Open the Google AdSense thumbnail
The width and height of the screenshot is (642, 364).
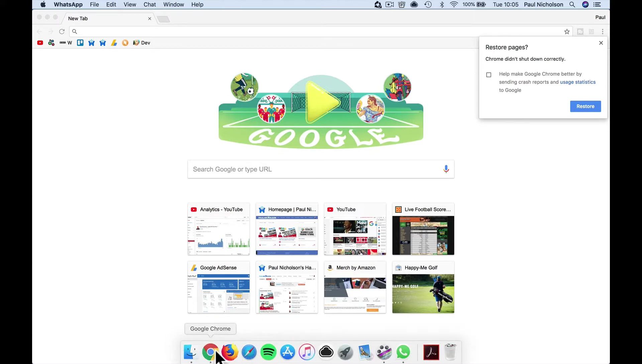click(219, 287)
